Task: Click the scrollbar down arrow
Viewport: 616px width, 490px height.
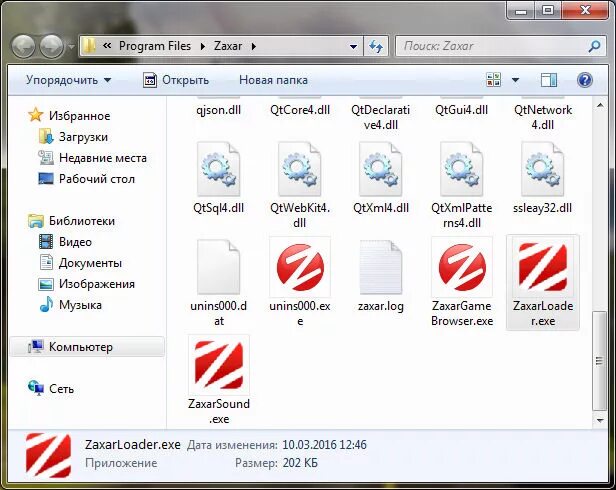Action: [x=600, y=421]
